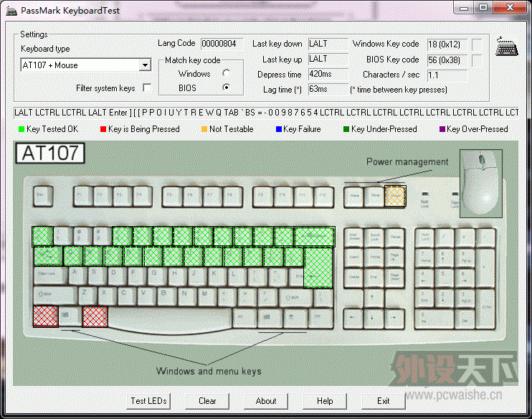Click the Home key in navigation cluster
Viewport: 532px width, 419px height.
(x=374, y=258)
